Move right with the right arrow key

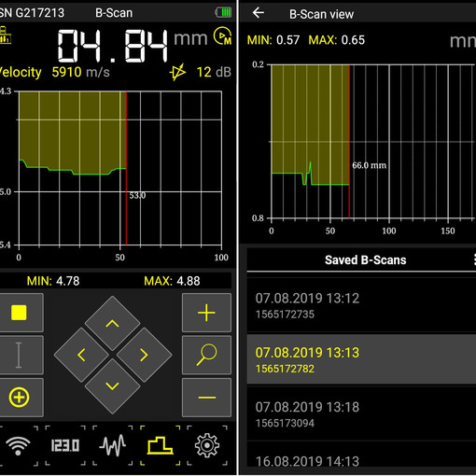click(x=144, y=355)
